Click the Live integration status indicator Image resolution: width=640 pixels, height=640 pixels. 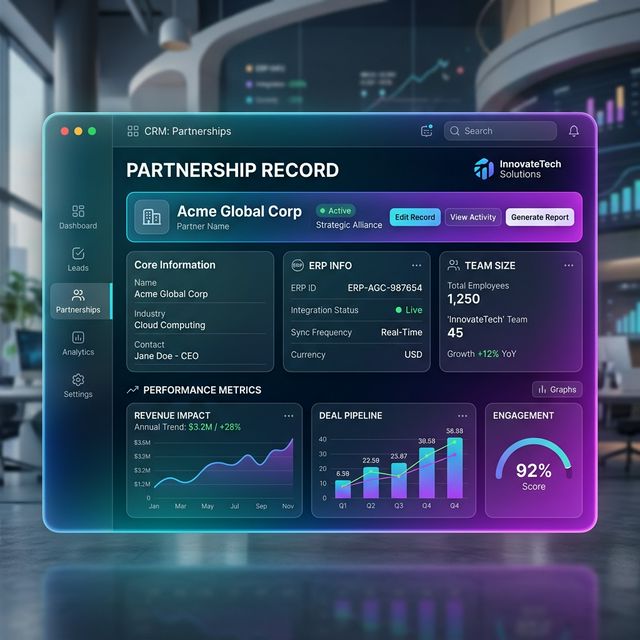tap(409, 310)
